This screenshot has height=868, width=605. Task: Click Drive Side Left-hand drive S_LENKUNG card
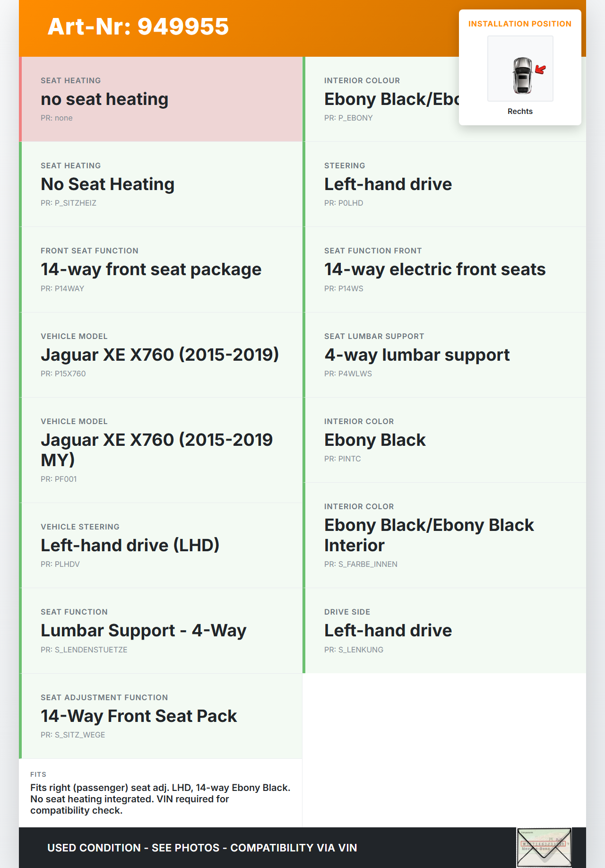(444, 631)
